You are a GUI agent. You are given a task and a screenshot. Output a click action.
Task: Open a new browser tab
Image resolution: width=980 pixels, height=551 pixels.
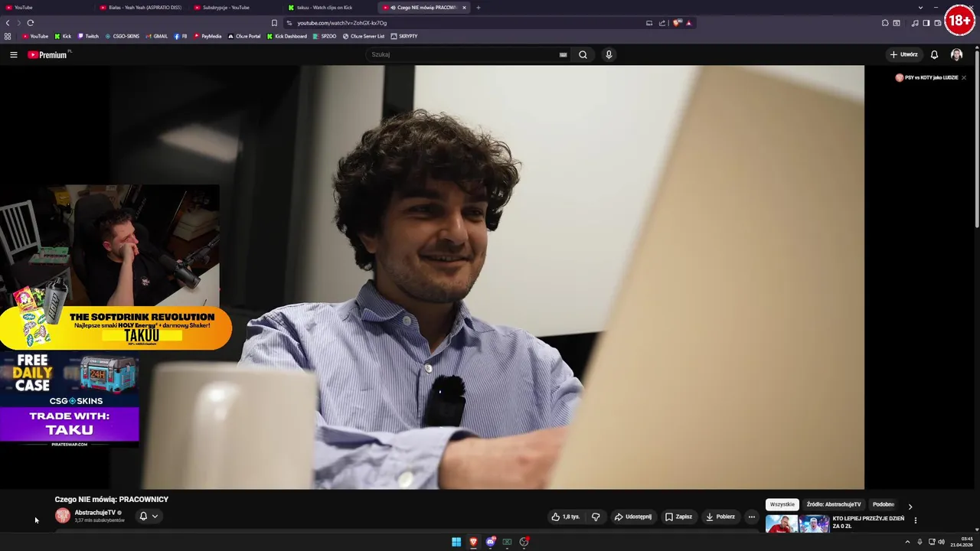tap(479, 8)
